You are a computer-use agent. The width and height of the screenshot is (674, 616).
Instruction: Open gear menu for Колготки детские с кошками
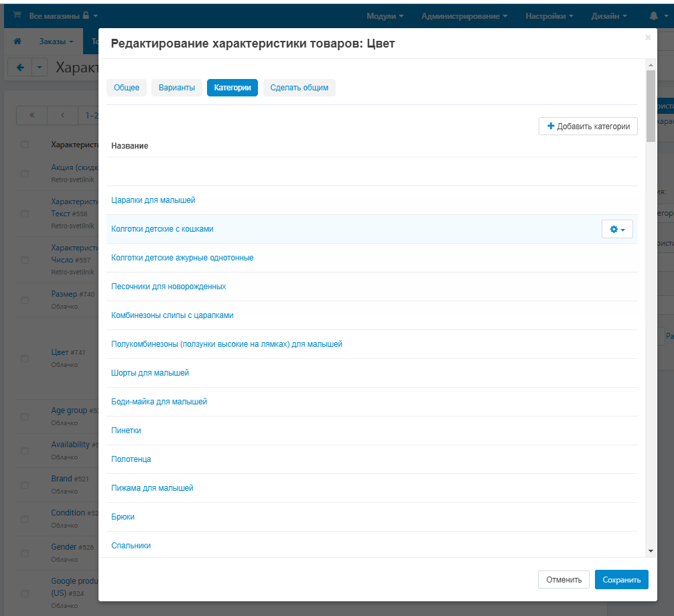click(x=617, y=230)
